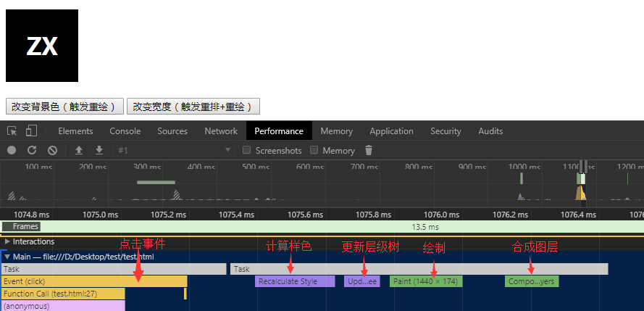Screen dimensions: 644x311
Task: Click the load profile upload icon
Action: 79,150
